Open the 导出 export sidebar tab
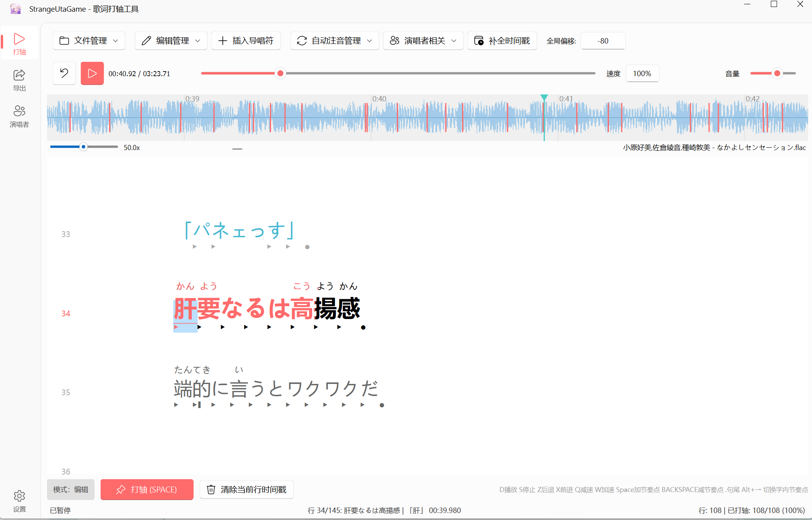This screenshot has height=520, width=812. pos(19,80)
